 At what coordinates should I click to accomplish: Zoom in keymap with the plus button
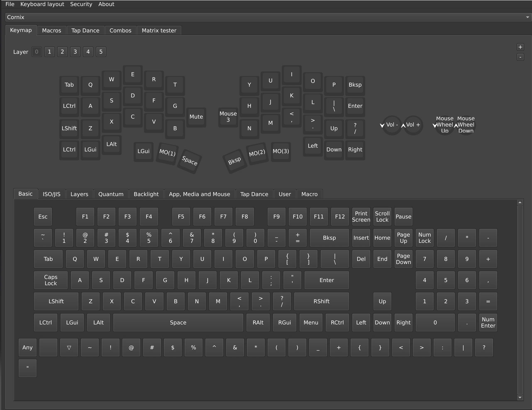(x=520, y=47)
